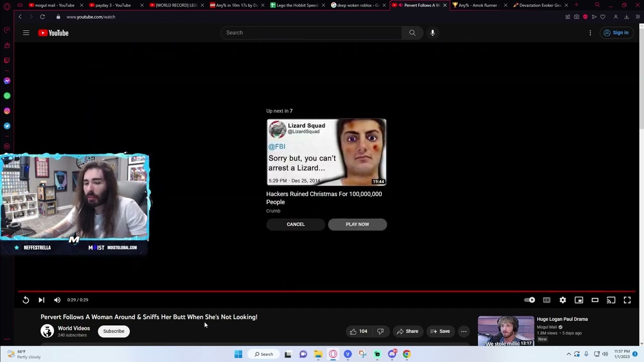Open the YouTube guide hamburger menu

pyautogui.click(x=26, y=33)
